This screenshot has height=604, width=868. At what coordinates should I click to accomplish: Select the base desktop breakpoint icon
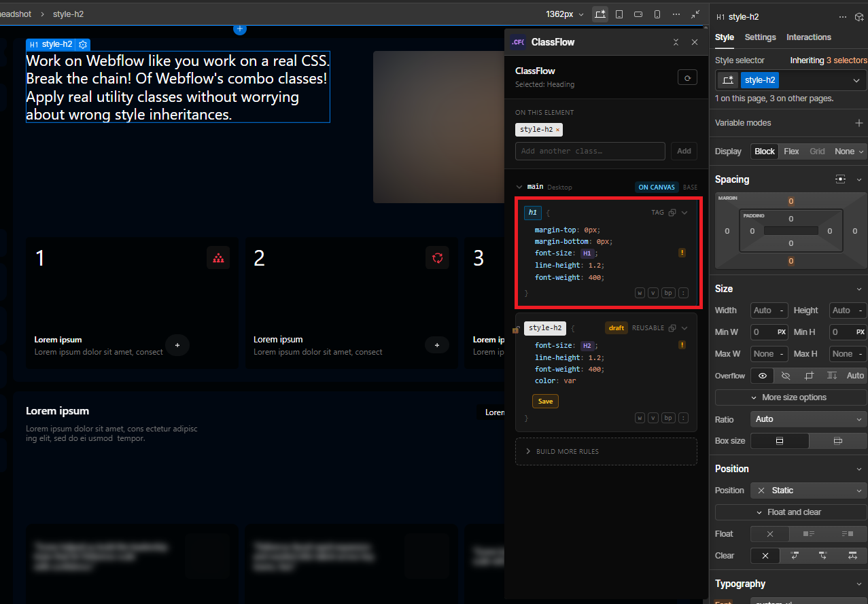pos(600,14)
